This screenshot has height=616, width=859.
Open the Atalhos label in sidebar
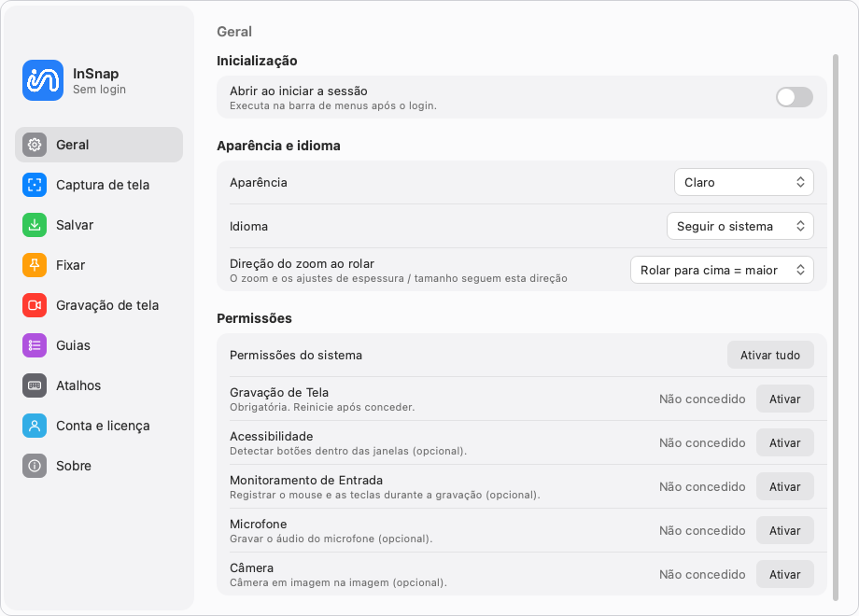78,385
